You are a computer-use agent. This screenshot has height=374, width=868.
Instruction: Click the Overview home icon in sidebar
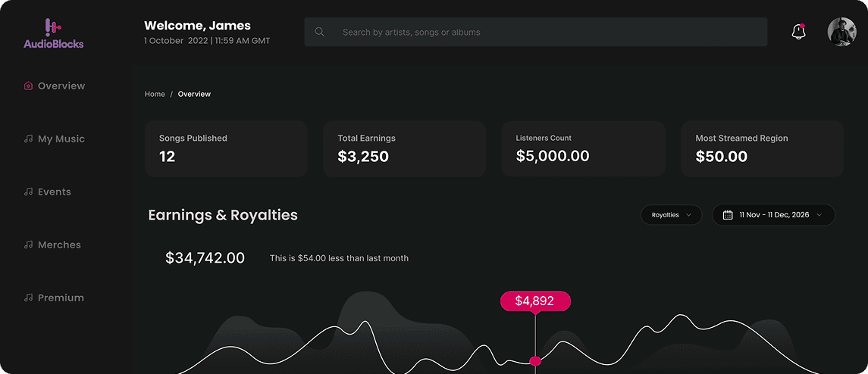point(29,86)
